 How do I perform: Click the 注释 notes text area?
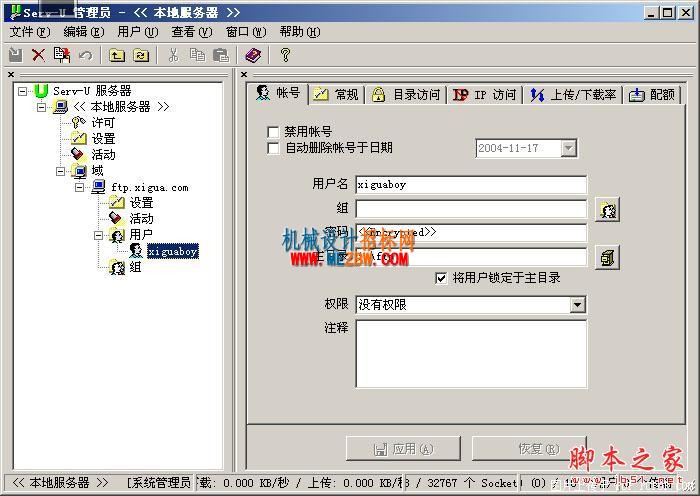(x=471, y=354)
